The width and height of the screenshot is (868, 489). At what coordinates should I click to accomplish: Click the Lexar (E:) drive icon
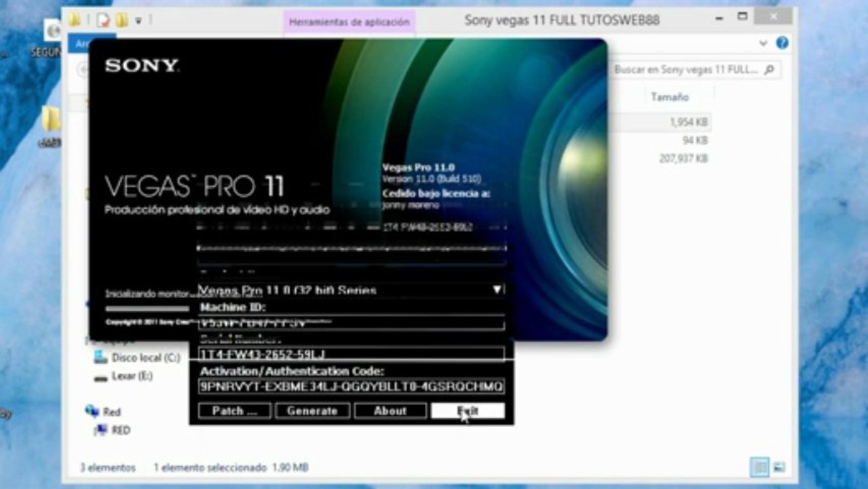point(100,376)
